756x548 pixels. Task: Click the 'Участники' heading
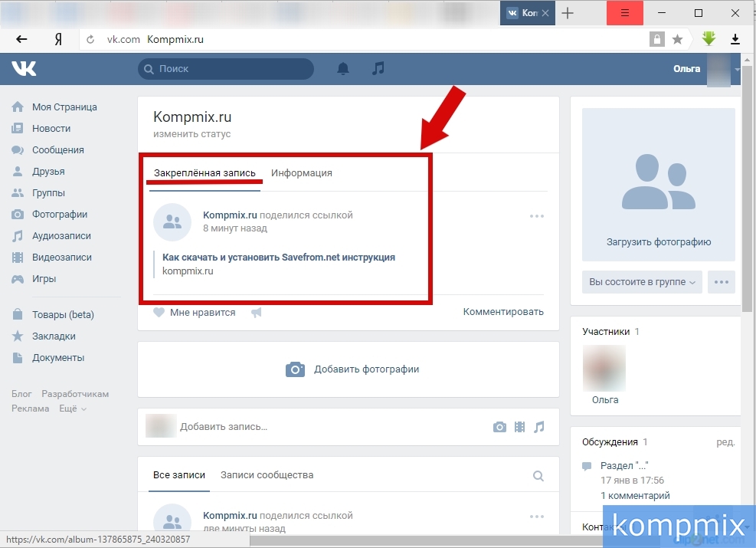click(x=606, y=332)
